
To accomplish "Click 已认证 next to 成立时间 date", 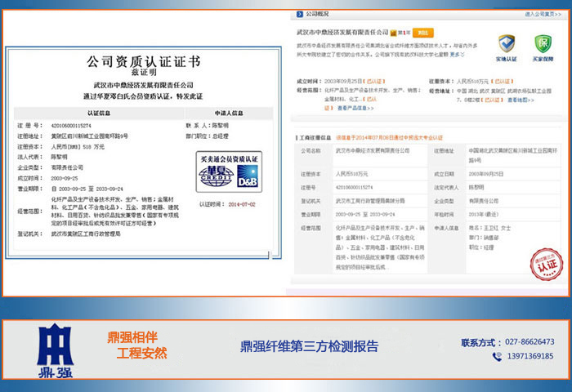I will [374, 82].
